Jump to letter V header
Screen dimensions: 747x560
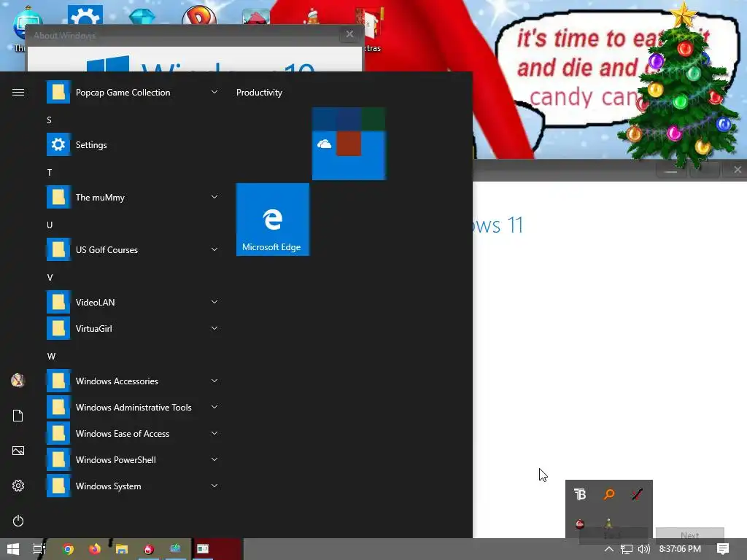[x=50, y=277]
